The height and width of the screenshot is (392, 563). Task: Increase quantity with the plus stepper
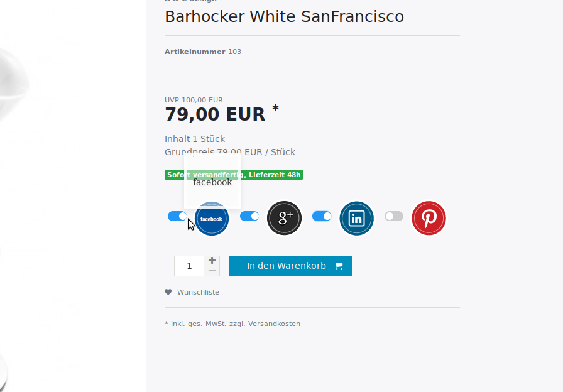[x=212, y=261]
